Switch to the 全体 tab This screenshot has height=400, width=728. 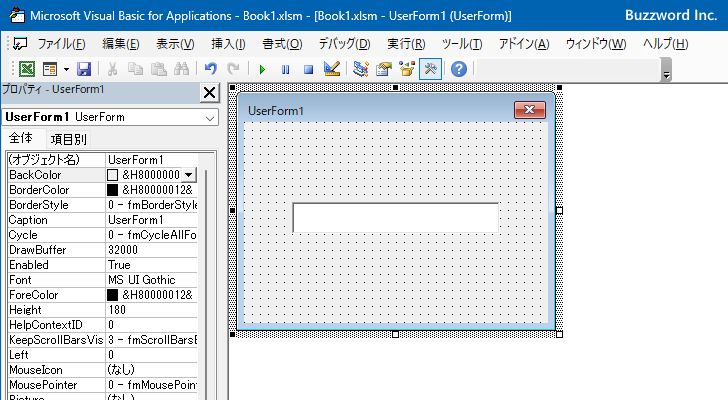click(21, 138)
